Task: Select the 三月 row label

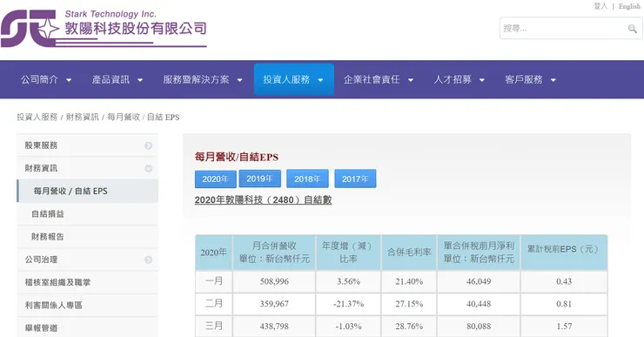Action: pos(214,326)
